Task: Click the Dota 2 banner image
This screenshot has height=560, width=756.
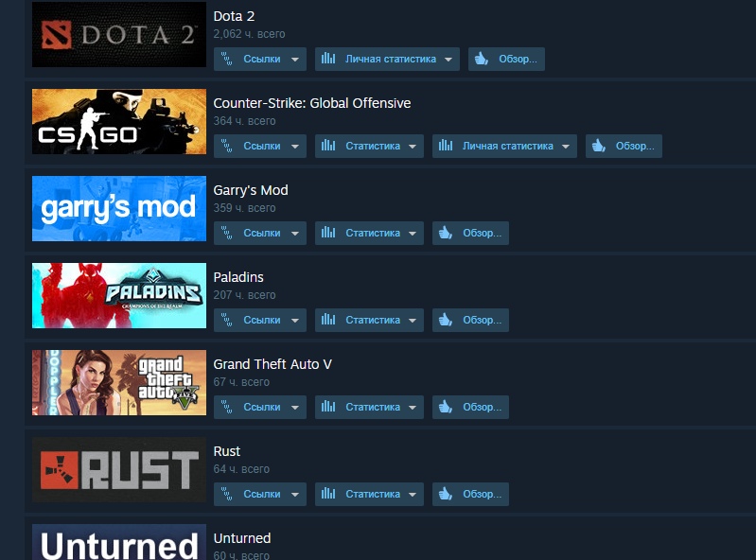Action: pos(119,34)
